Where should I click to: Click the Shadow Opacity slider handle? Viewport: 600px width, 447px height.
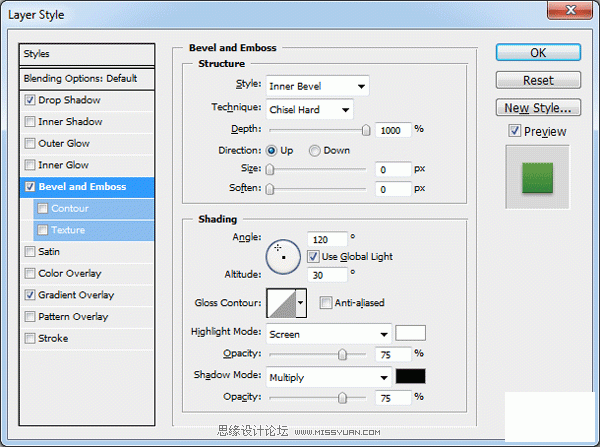342,398
